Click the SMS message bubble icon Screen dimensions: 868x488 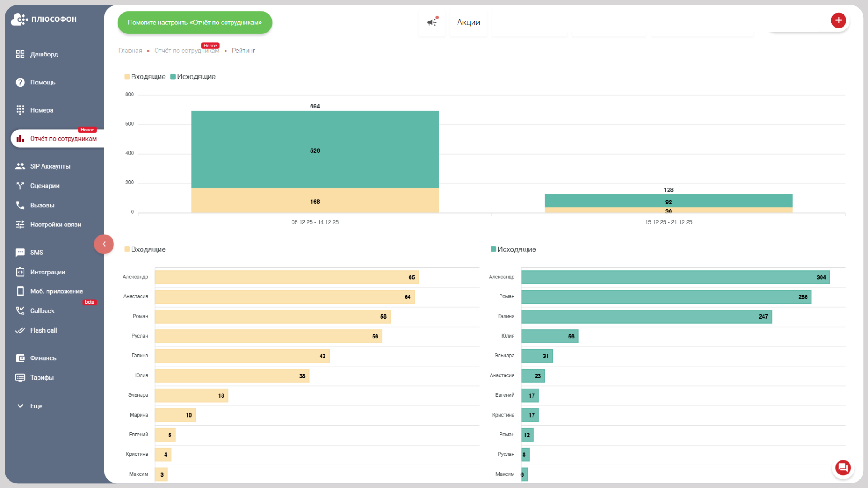pyautogui.click(x=20, y=253)
